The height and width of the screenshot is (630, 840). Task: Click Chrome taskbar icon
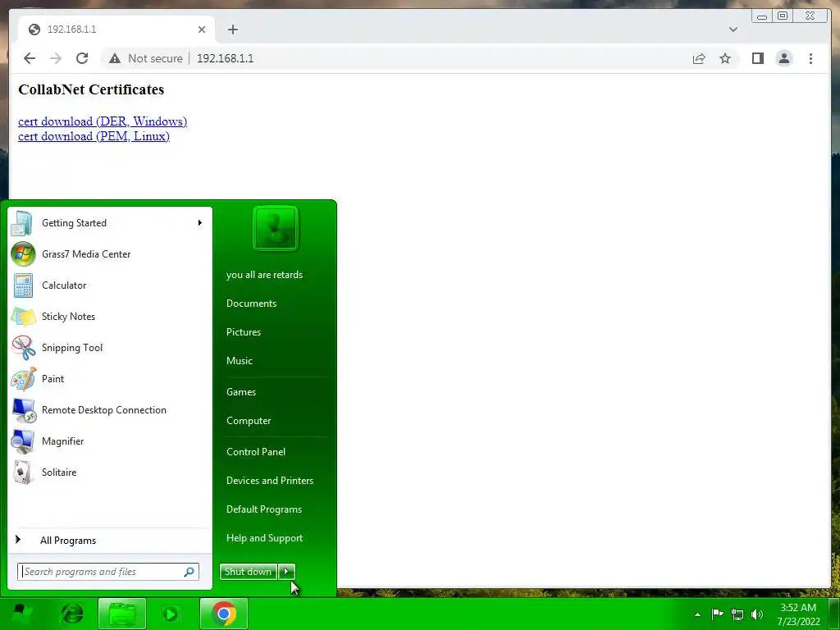(224, 614)
